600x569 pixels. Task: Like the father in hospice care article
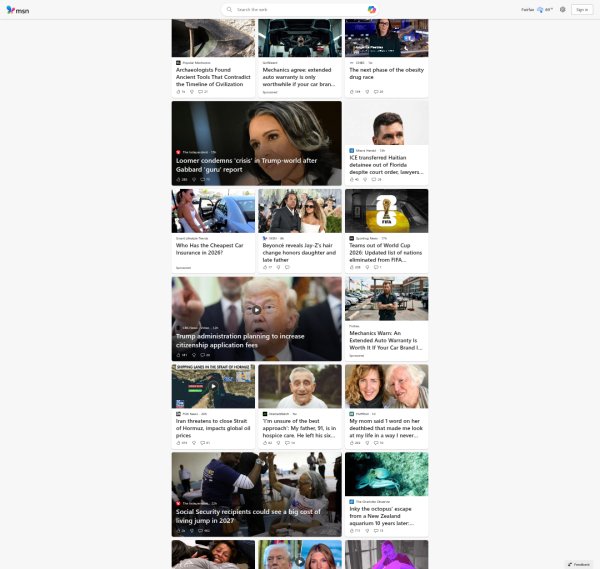click(265, 443)
